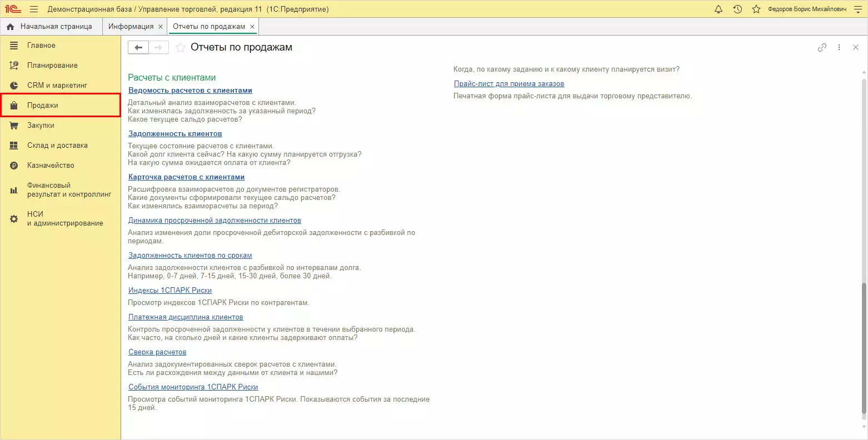Copy link to this page icon

click(x=822, y=48)
